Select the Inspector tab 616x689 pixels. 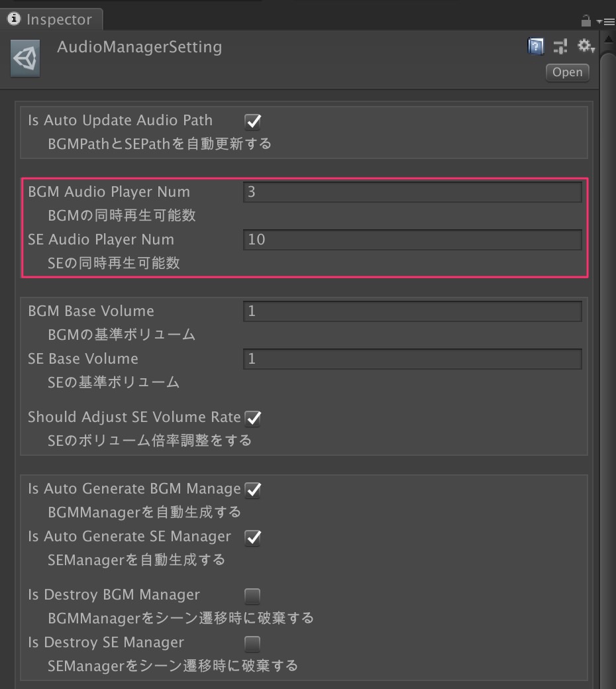52,19
